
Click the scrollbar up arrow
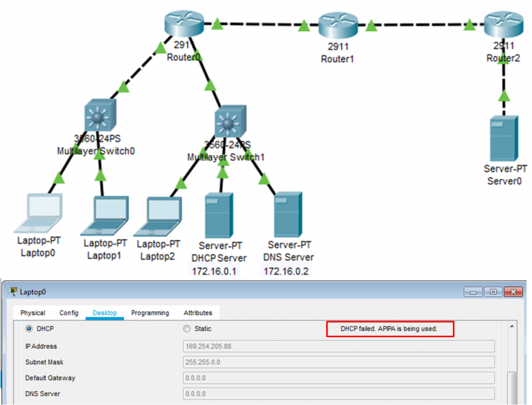tap(512, 326)
